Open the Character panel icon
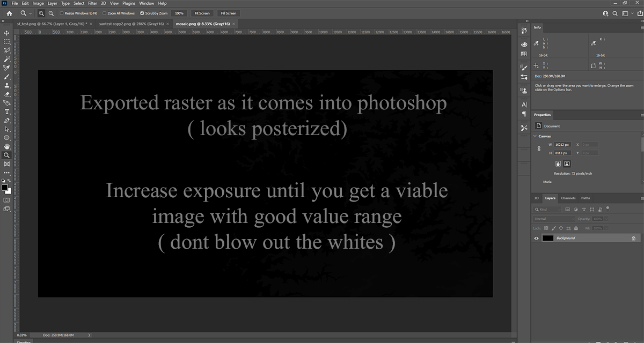Screen dimensions: 644x343 (x=524, y=104)
